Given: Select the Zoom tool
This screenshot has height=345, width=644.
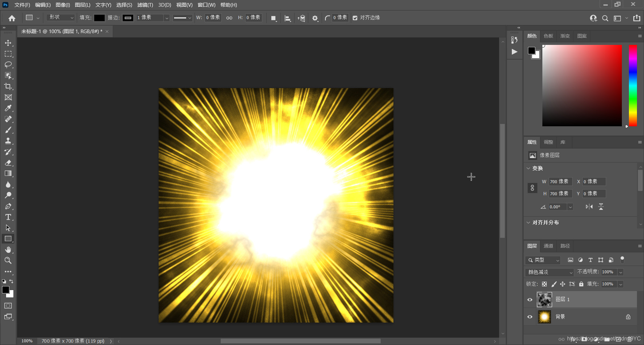Looking at the screenshot, I should 8,261.
